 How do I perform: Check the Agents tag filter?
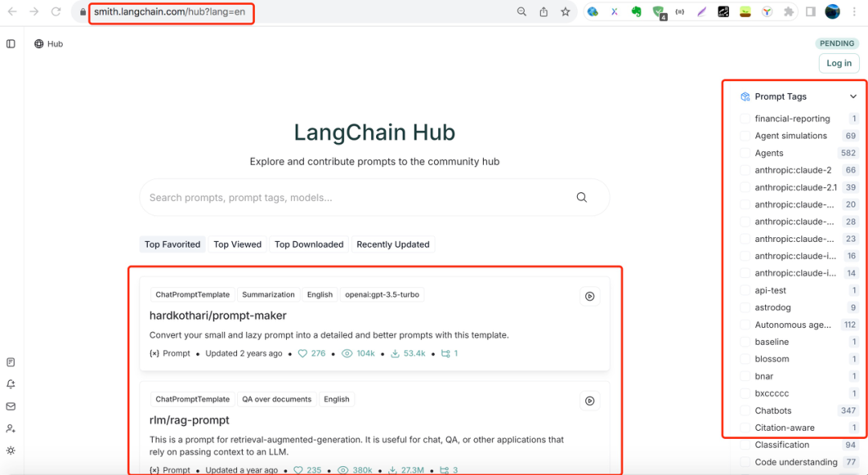point(743,153)
